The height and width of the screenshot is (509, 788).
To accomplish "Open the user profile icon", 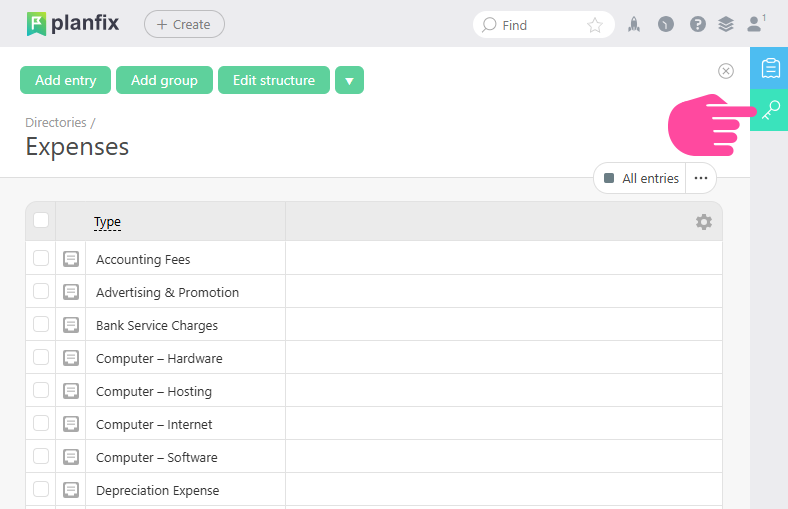I will [756, 24].
